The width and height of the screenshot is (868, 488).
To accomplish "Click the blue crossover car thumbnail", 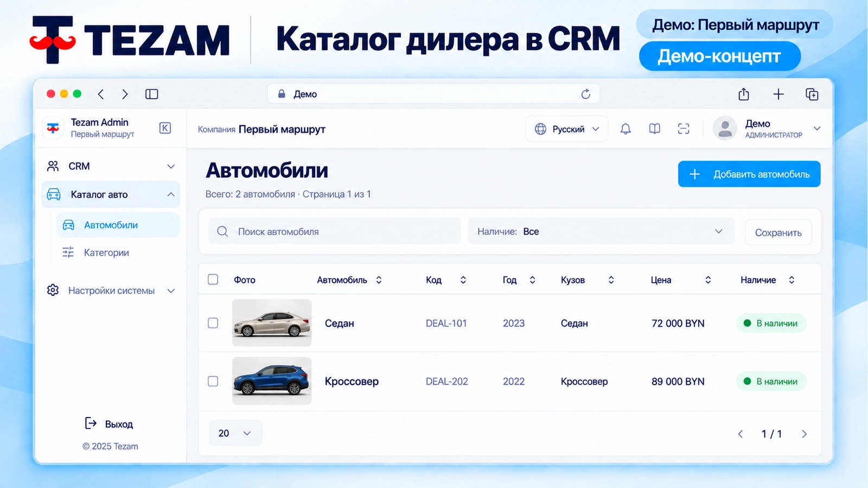I will [272, 381].
